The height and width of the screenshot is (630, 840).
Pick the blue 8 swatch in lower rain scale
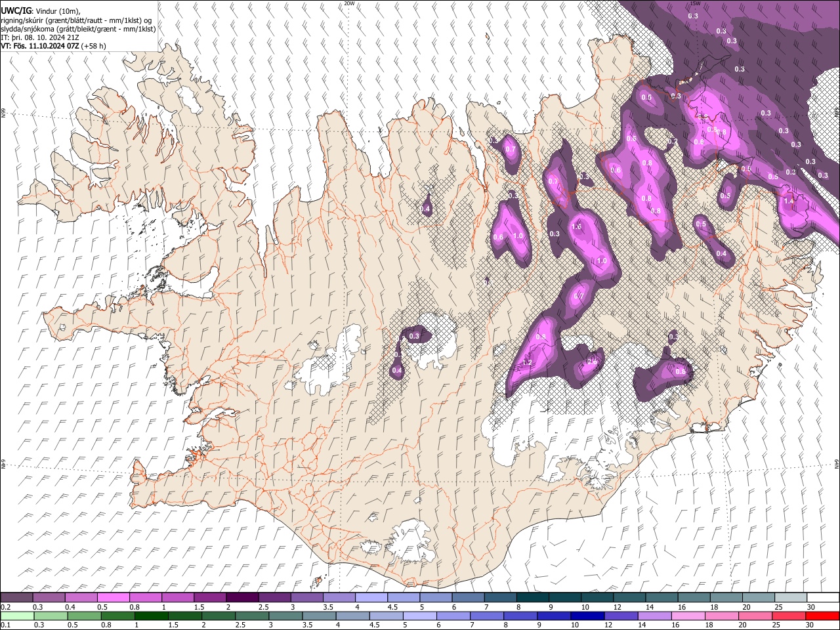click(520, 616)
